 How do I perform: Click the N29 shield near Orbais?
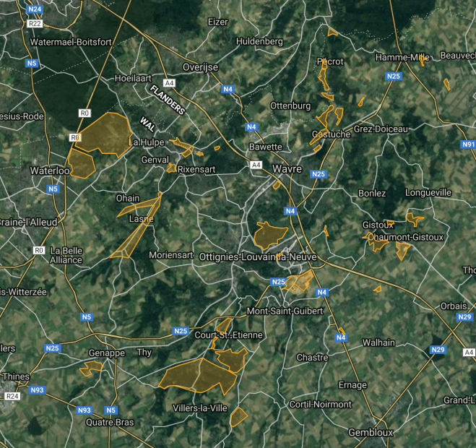(465, 317)
